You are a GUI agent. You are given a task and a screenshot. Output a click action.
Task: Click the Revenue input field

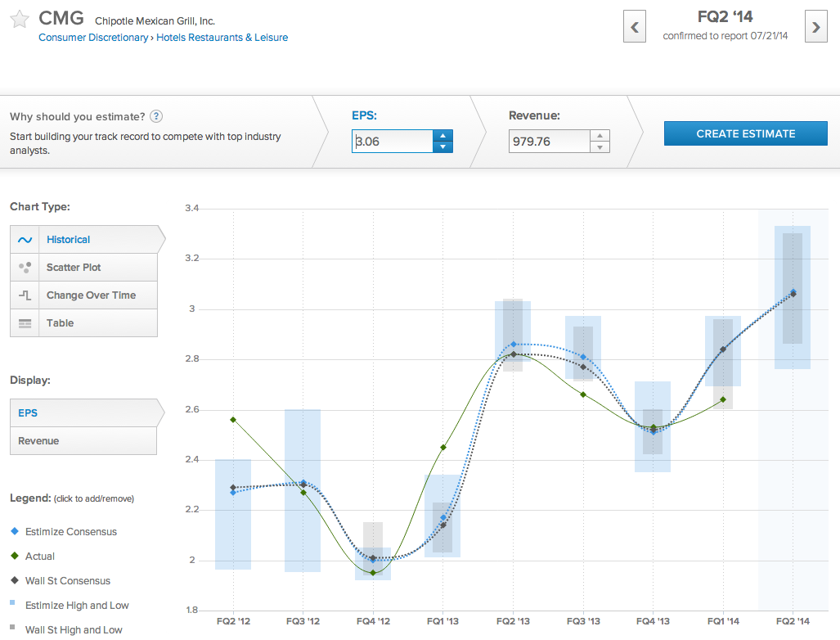tap(550, 142)
